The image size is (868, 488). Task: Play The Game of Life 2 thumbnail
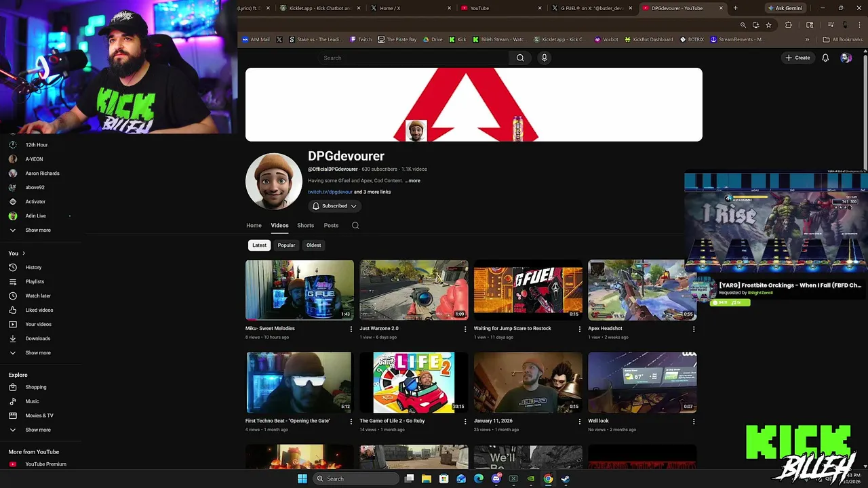414,382
